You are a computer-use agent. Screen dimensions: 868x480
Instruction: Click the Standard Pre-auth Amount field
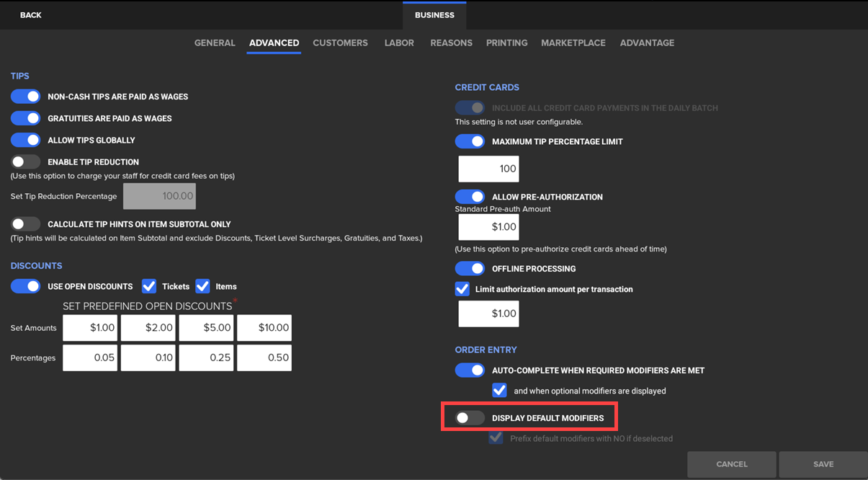click(488, 227)
